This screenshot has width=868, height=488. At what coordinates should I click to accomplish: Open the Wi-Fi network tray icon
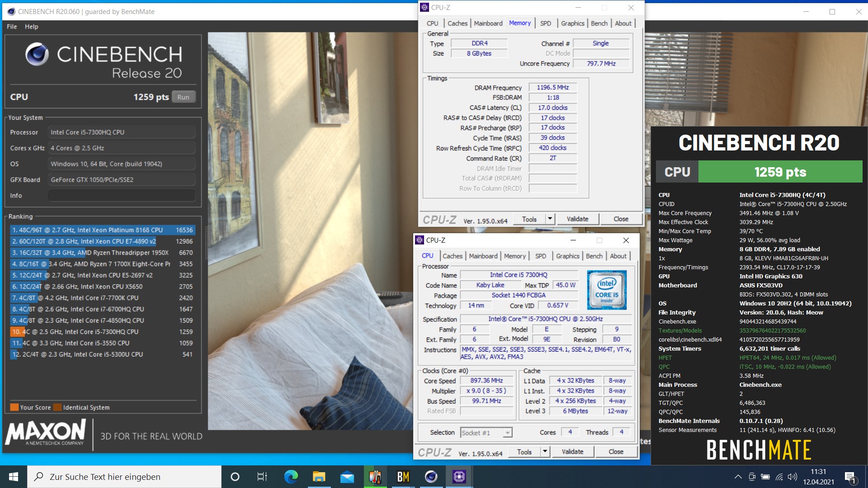779,477
